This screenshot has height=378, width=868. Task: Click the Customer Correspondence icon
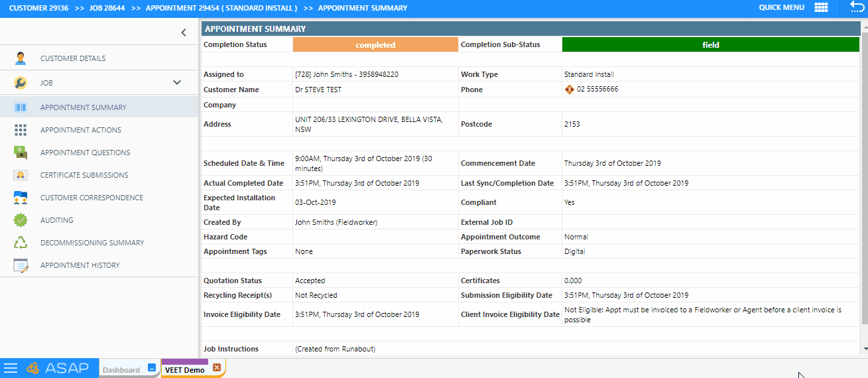(x=21, y=198)
